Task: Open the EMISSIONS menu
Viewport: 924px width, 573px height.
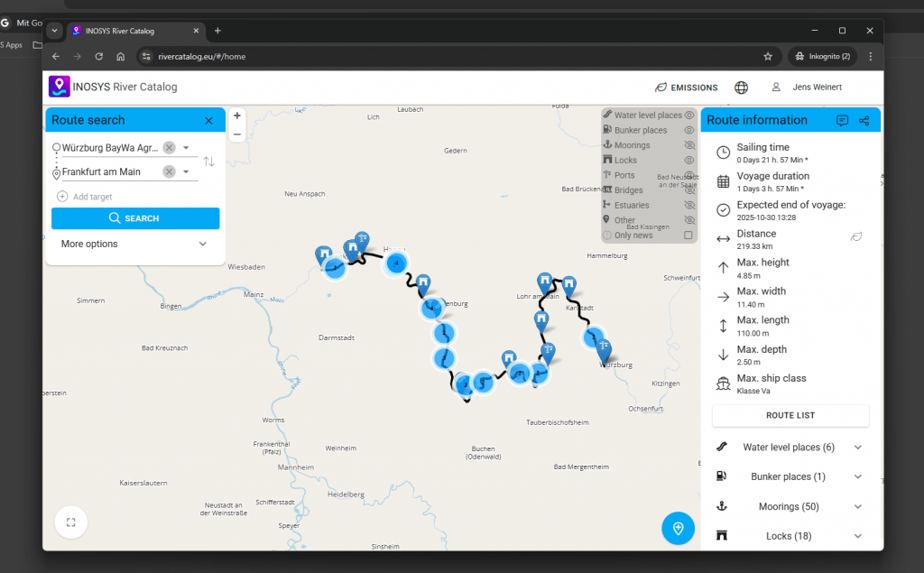Action: (687, 88)
